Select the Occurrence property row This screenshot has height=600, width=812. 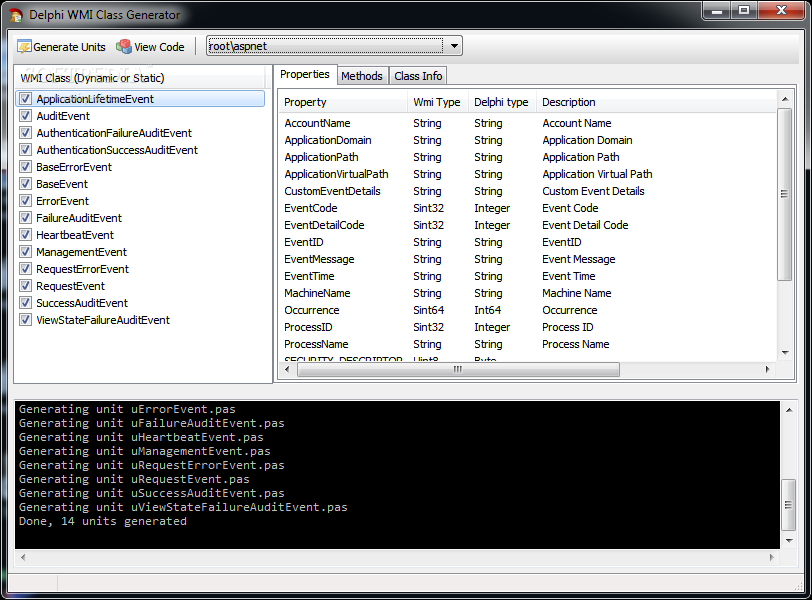528,310
